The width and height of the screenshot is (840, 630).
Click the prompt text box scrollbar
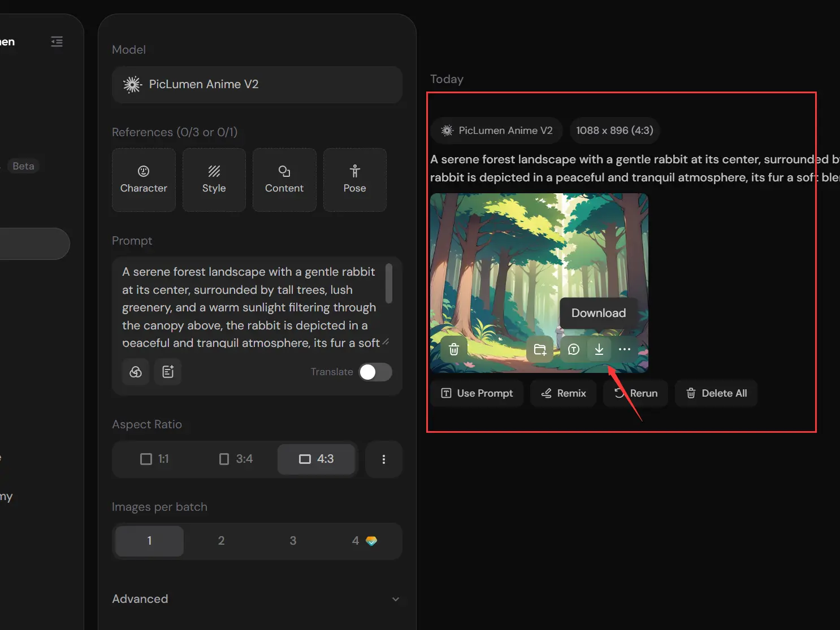coord(389,283)
